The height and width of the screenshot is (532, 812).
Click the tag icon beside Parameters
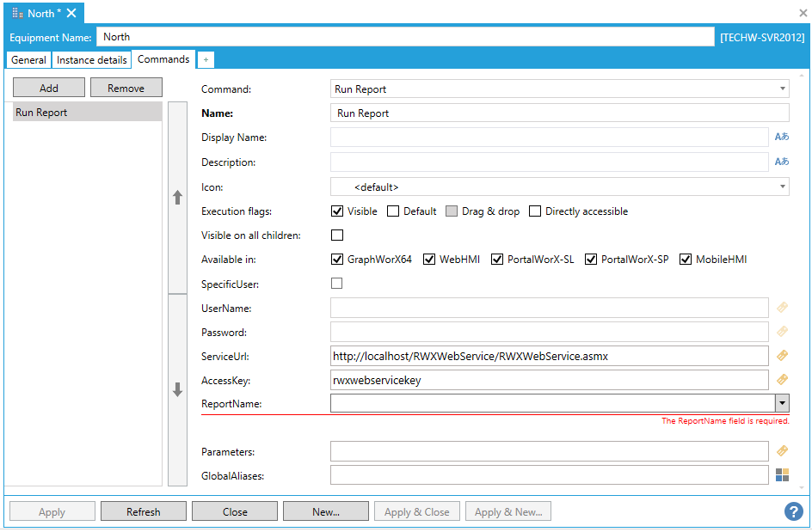click(x=782, y=451)
